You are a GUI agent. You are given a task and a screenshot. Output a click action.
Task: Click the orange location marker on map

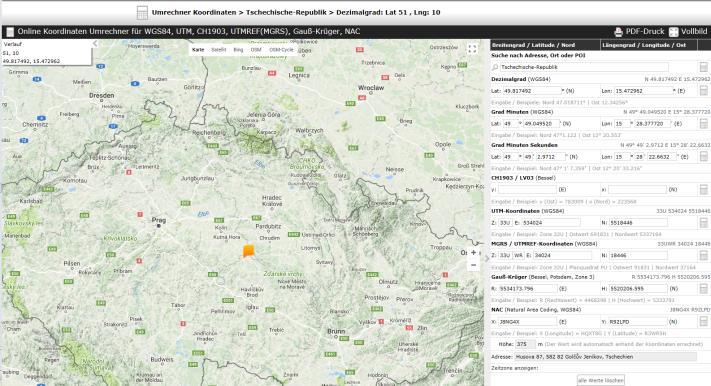pyautogui.click(x=248, y=251)
